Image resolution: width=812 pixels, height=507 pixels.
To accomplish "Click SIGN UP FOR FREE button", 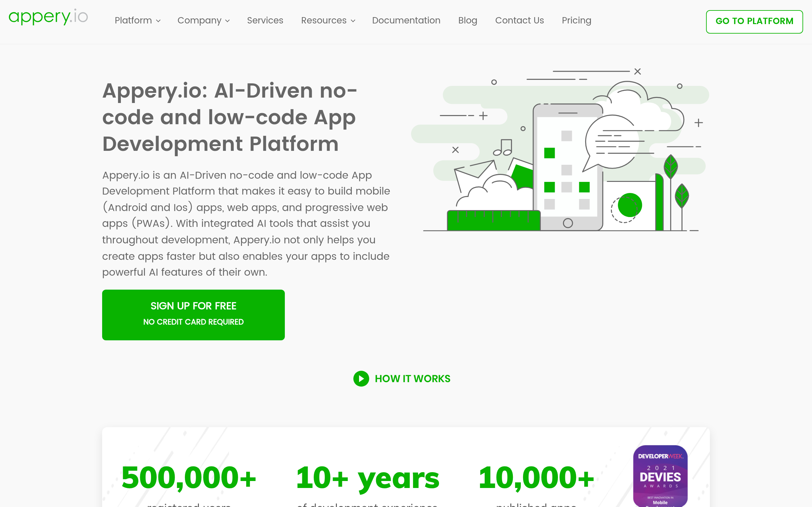I will (193, 315).
